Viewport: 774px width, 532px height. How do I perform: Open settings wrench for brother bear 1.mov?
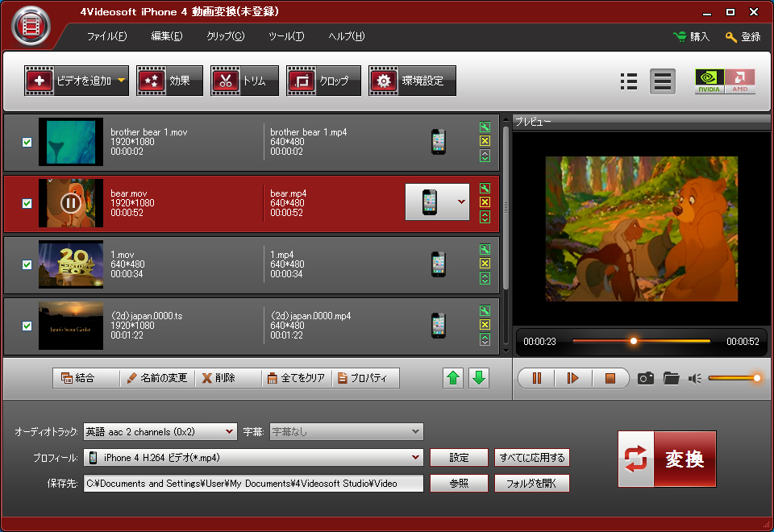[x=485, y=127]
